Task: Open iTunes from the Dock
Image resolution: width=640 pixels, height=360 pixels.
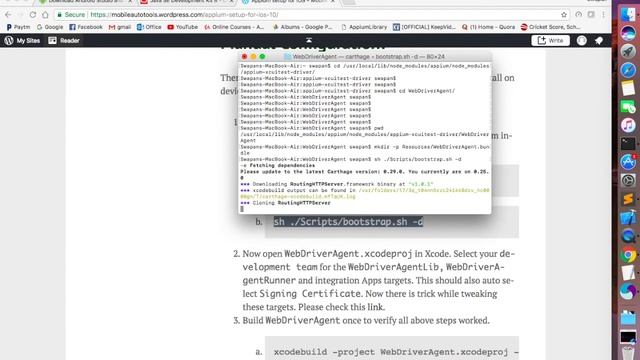Action: pos(628,125)
